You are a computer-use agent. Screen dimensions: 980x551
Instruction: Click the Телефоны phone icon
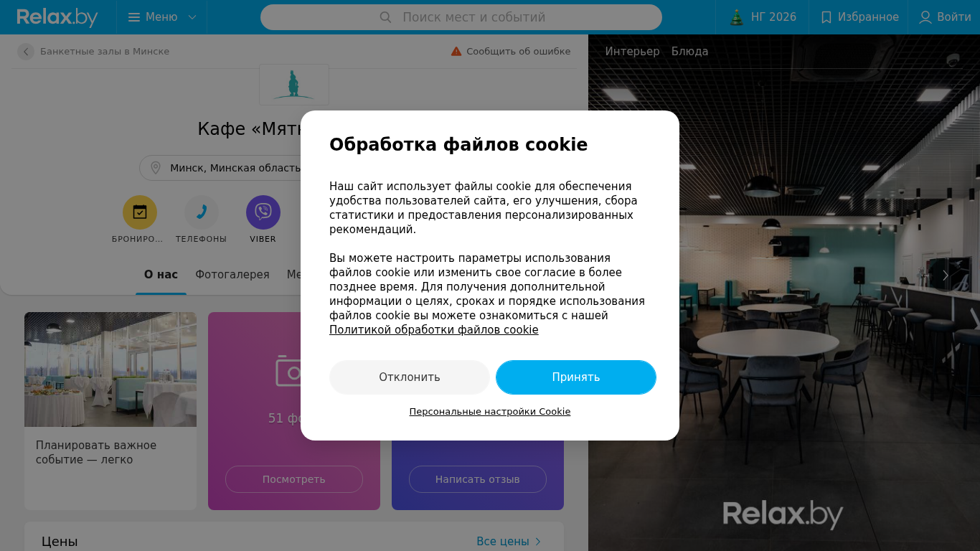[202, 212]
